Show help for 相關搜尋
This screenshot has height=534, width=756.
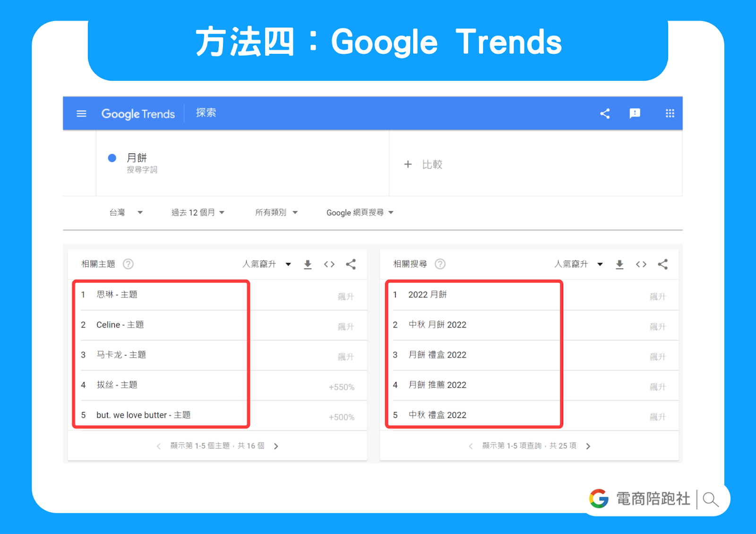pos(440,264)
